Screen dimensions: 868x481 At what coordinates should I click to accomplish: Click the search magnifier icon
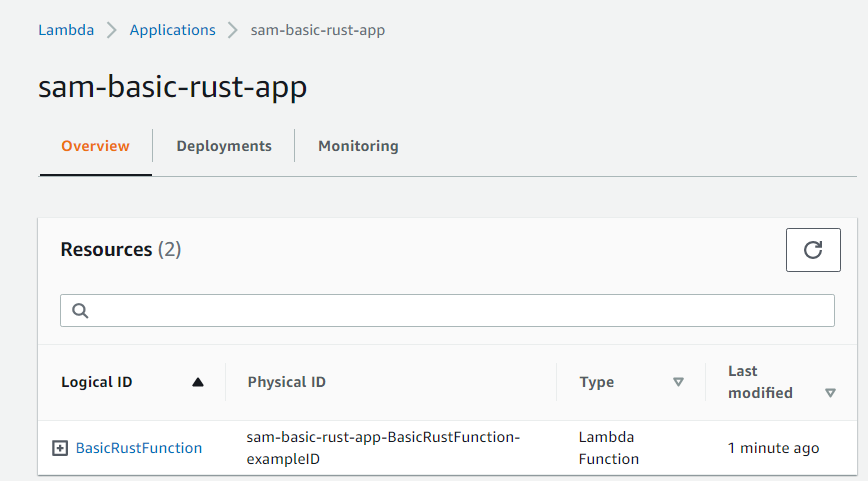coord(80,311)
